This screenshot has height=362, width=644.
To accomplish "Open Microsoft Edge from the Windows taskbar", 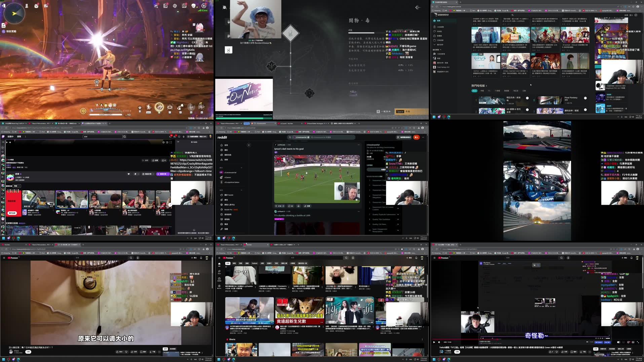I will point(449,117).
